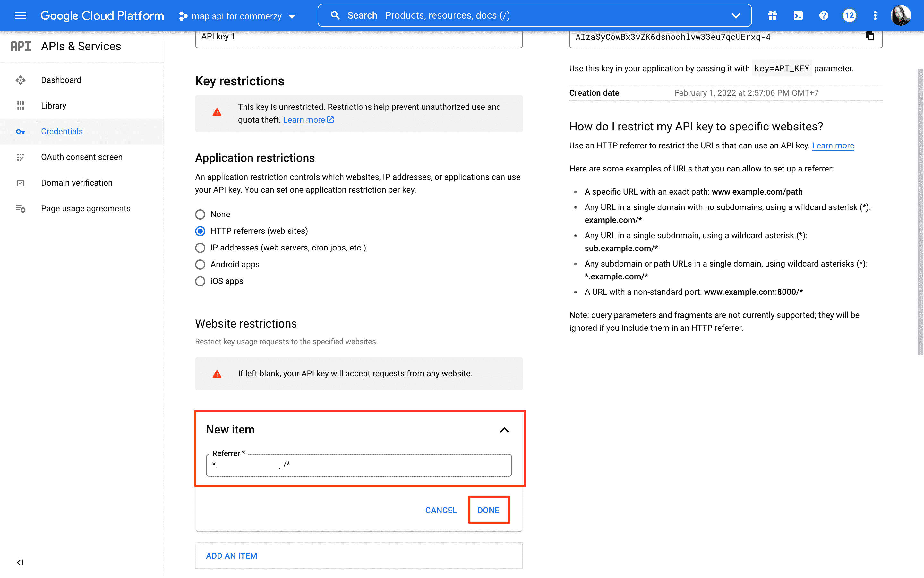924x578 pixels.
Task: Click the Dashboard icon
Action: click(x=21, y=80)
